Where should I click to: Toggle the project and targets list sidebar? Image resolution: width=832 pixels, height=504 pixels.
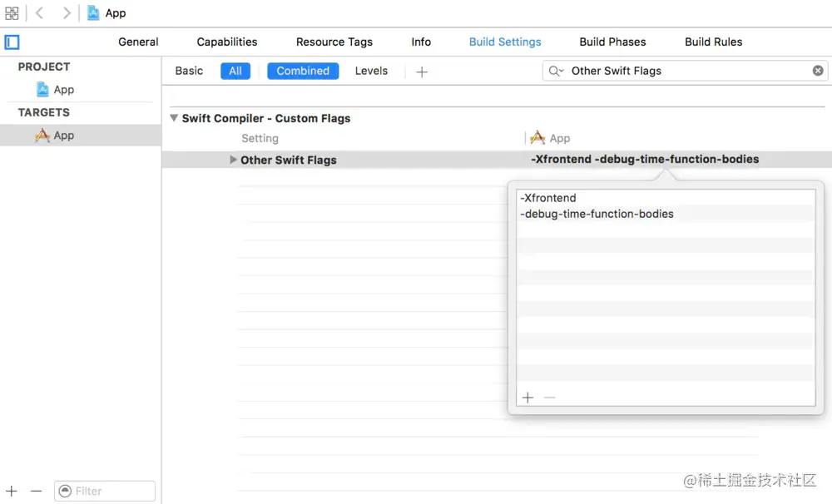[x=12, y=42]
